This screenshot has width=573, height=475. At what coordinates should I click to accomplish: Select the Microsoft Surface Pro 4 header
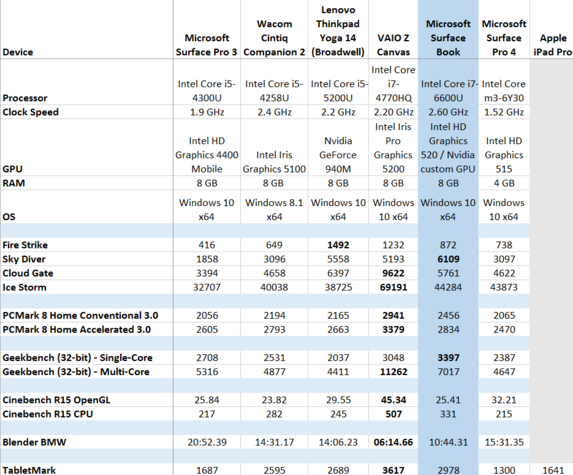(x=504, y=38)
